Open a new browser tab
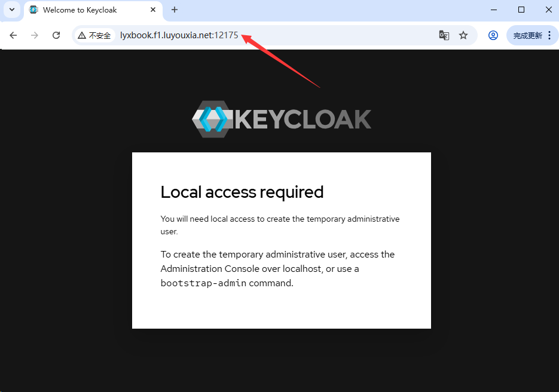 click(x=175, y=10)
